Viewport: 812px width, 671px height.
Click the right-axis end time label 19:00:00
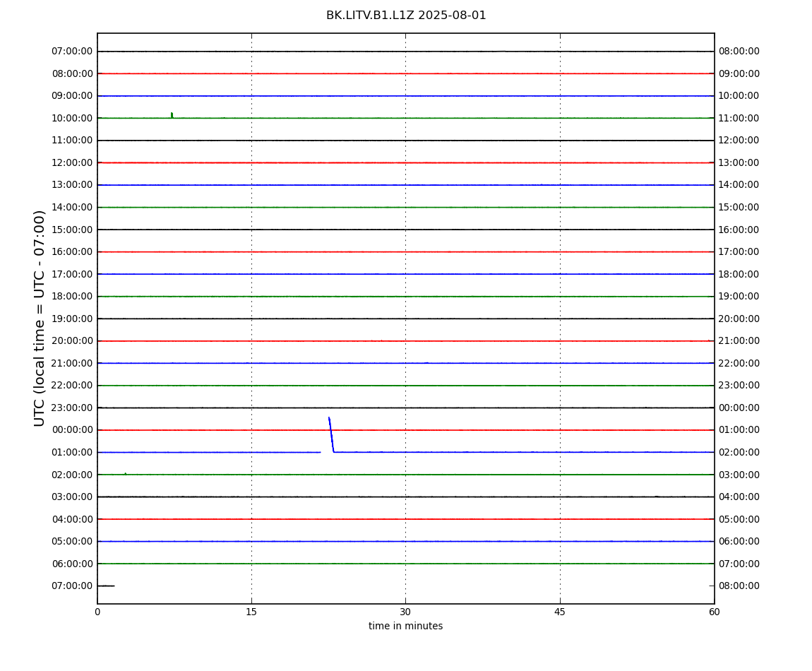coord(739,297)
